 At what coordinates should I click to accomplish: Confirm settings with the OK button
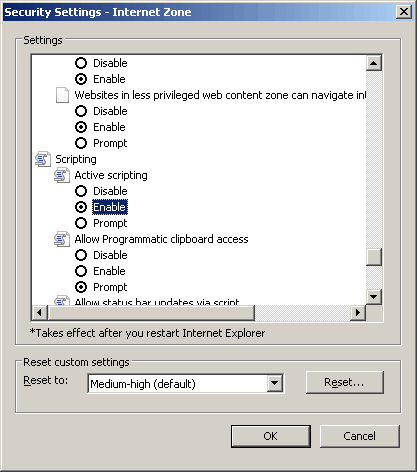(x=271, y=436)
